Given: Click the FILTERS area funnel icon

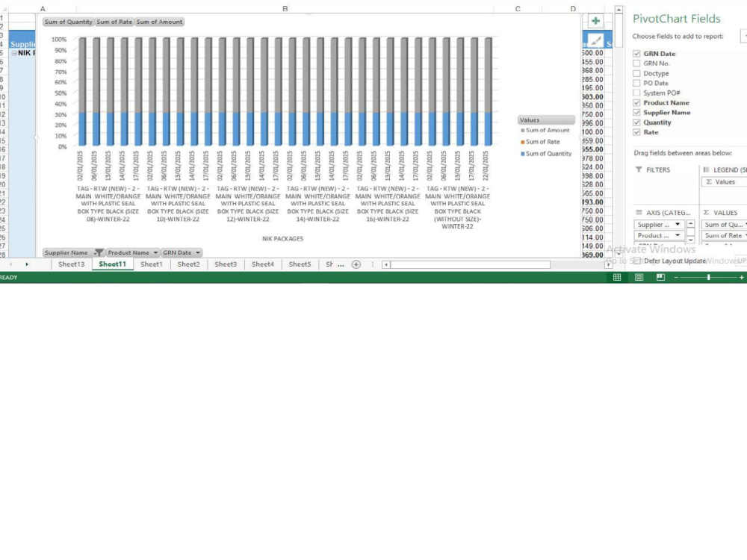Looking at the screenshot, I should (x=639, y=169).
